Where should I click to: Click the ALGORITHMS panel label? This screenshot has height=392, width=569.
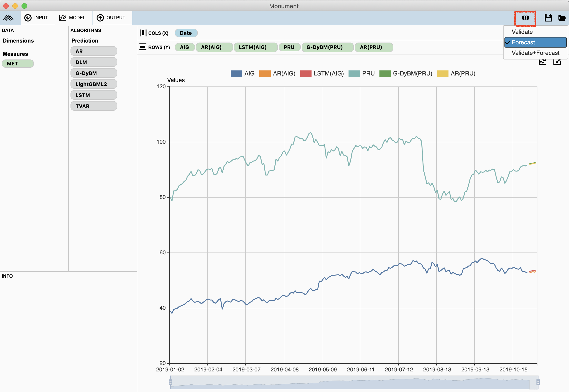pos(86,30)
